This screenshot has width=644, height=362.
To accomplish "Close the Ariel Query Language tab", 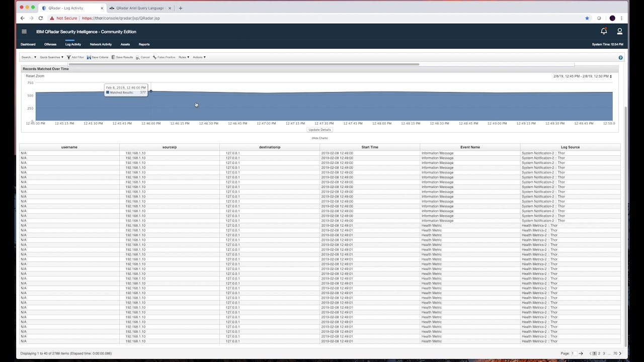I will tap(170, 8).
